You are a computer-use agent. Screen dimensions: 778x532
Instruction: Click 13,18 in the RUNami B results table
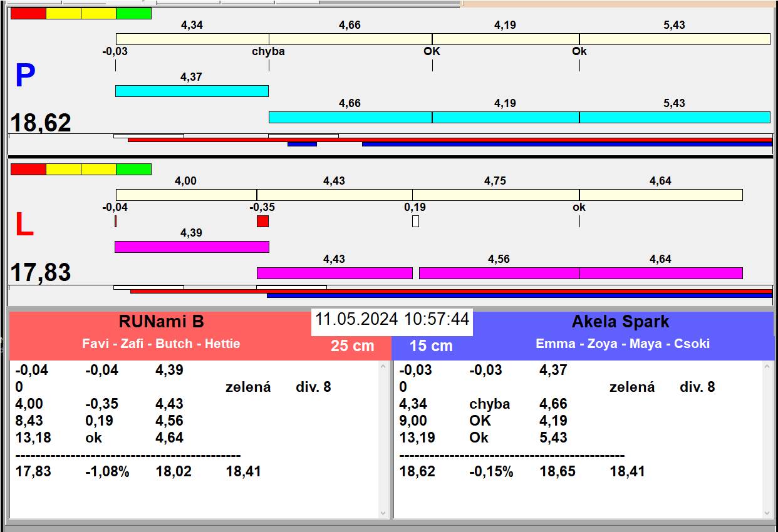[x=33, y=437]
